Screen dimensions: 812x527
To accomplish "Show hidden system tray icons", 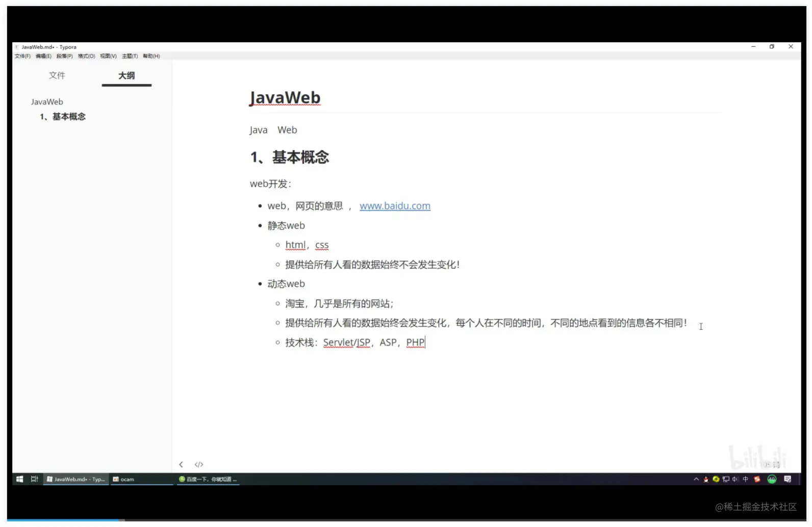I will [696, 479].
